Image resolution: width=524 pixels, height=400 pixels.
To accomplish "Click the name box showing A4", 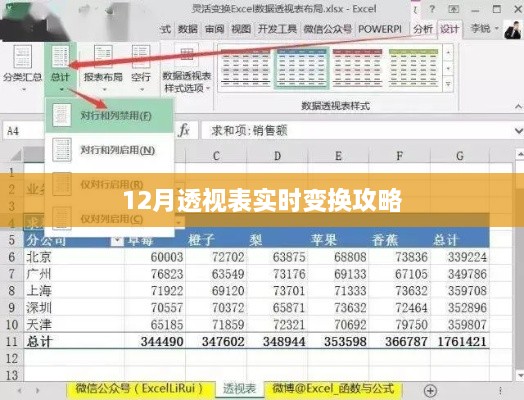I will tap(23, 131).
